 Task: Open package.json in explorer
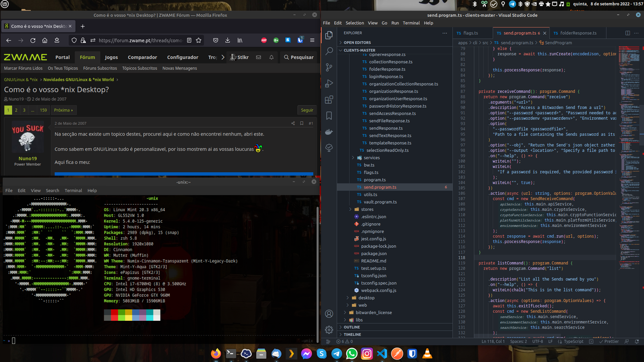tap(374, 253)
